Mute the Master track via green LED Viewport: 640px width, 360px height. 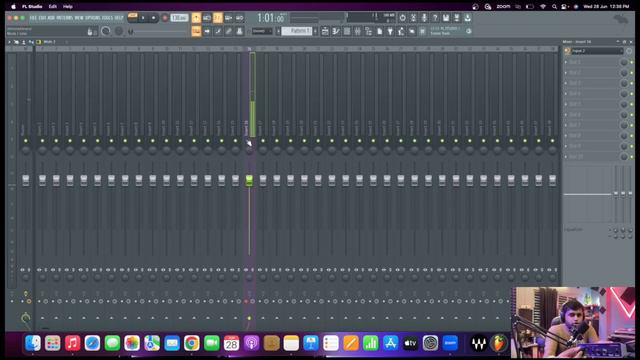point(26,141)
